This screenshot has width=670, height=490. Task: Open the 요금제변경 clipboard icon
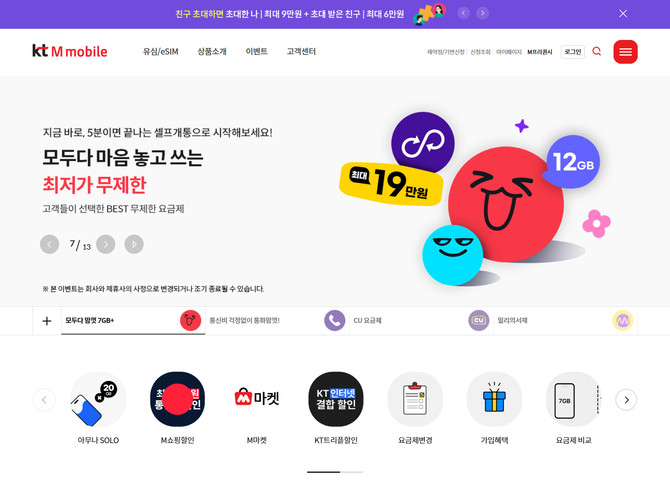(x=415, y=399)
